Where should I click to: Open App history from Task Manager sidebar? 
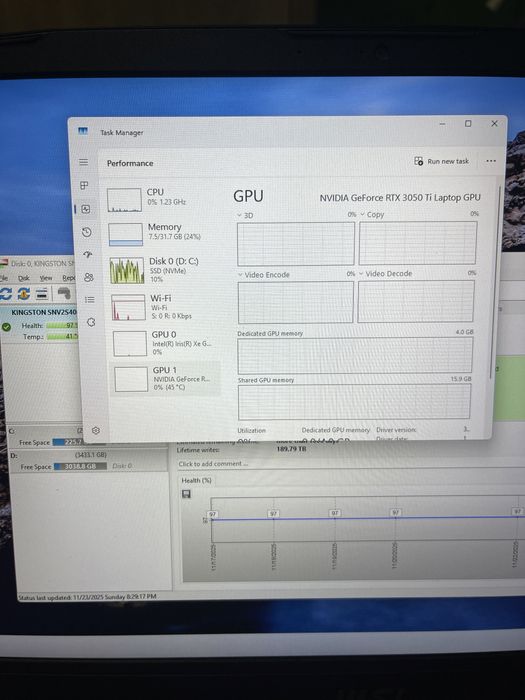[87, 232]
